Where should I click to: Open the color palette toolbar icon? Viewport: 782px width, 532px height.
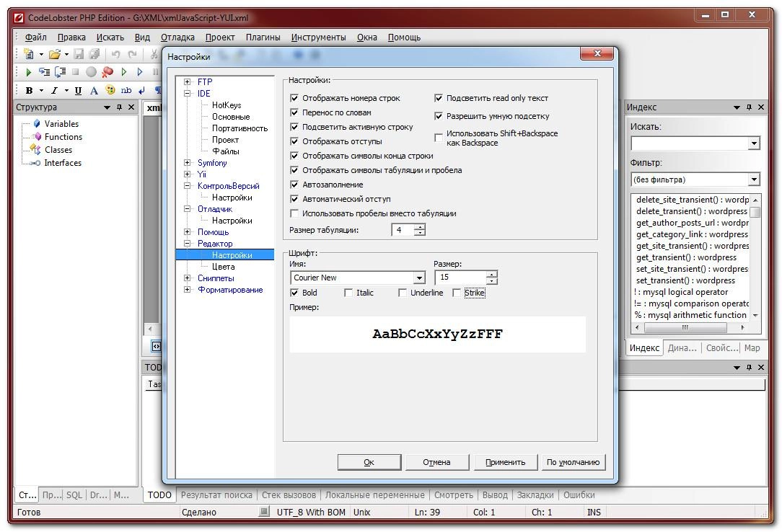[x=110, y=90]
